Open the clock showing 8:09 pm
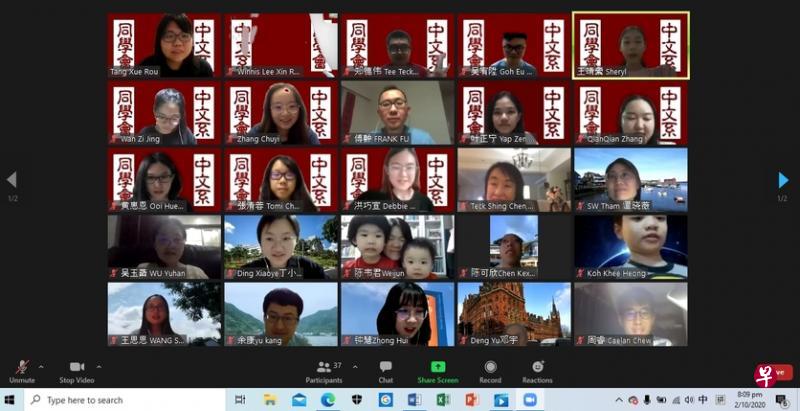The image size is (800, 411). point(749,400)
